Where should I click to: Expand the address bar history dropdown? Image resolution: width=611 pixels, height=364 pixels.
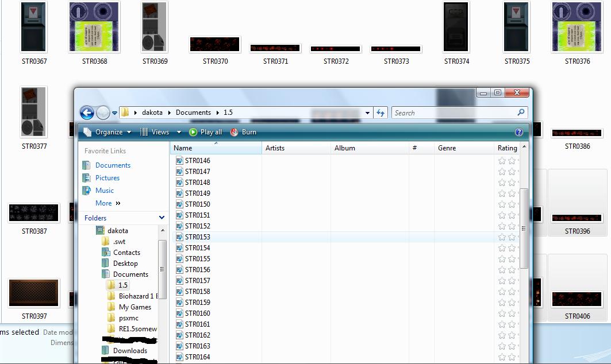[368, 113]
